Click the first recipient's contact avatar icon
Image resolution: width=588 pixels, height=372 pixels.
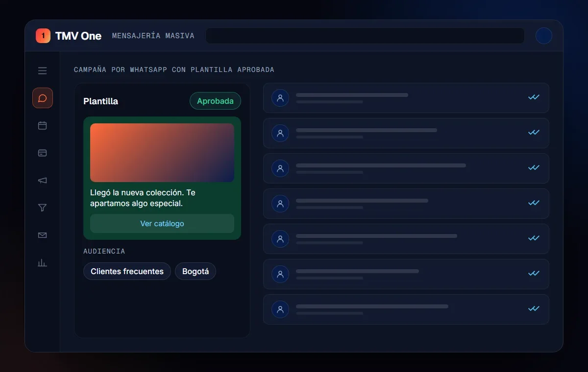(x=280, y=98)
